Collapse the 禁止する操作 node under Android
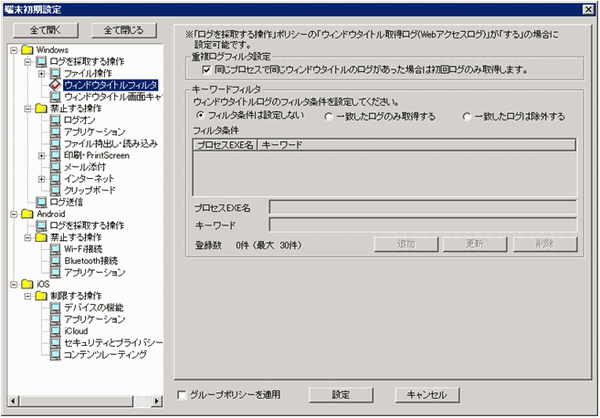This screenshot has width=600, height=418. coord(28,237)
